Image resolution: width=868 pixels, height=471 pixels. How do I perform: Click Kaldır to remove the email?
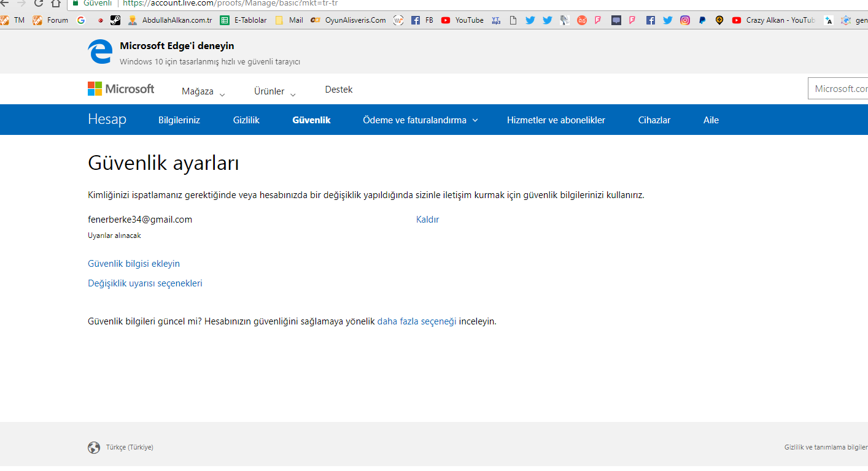tap(427, 220)
